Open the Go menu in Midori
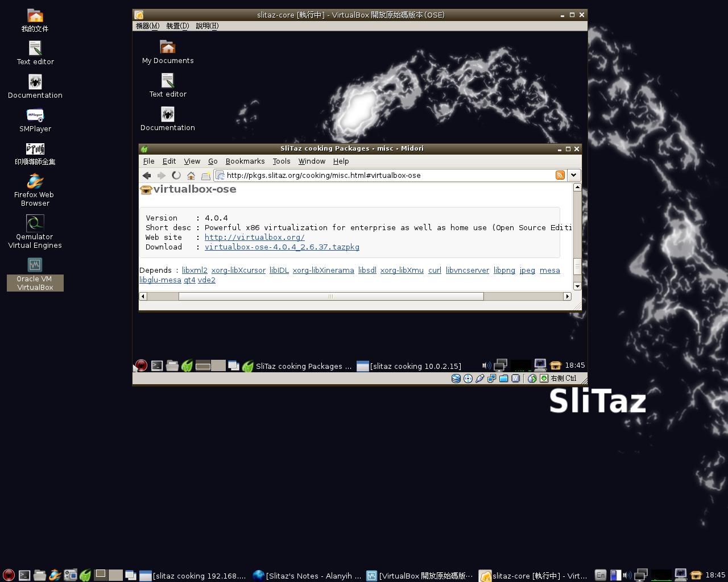 tap(213, 161)
